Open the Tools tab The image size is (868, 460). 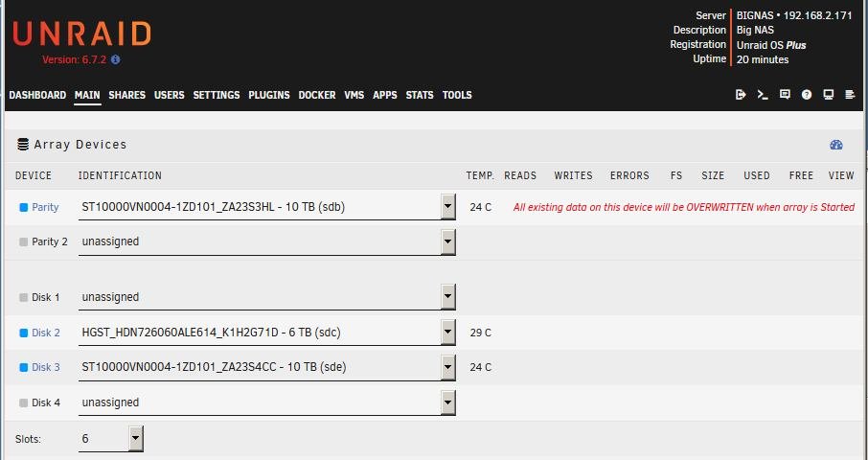457,95
